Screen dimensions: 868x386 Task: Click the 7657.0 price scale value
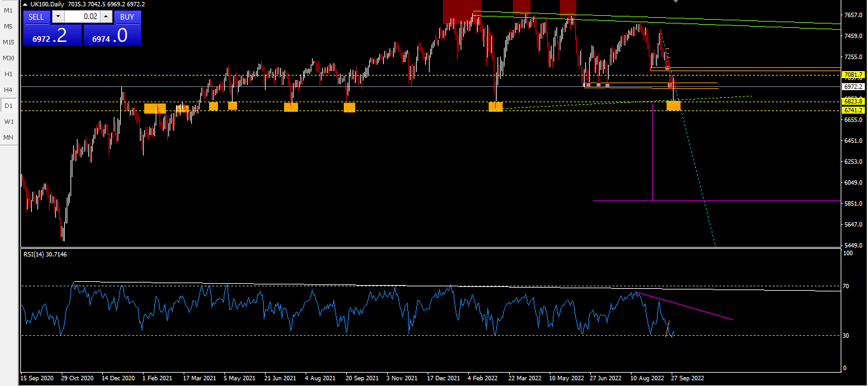(852, 15)
